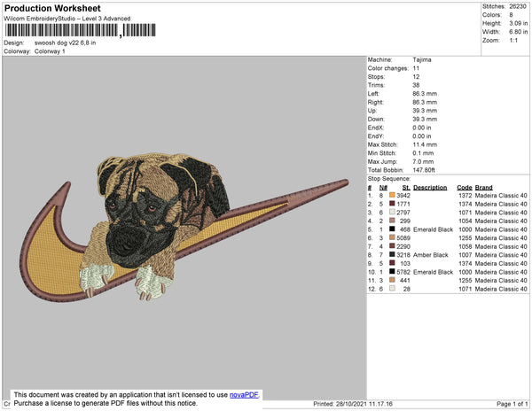Viewport: 532px width, 411px height.
Task: Click the 'EndX:' label
Action: point(376,128)
